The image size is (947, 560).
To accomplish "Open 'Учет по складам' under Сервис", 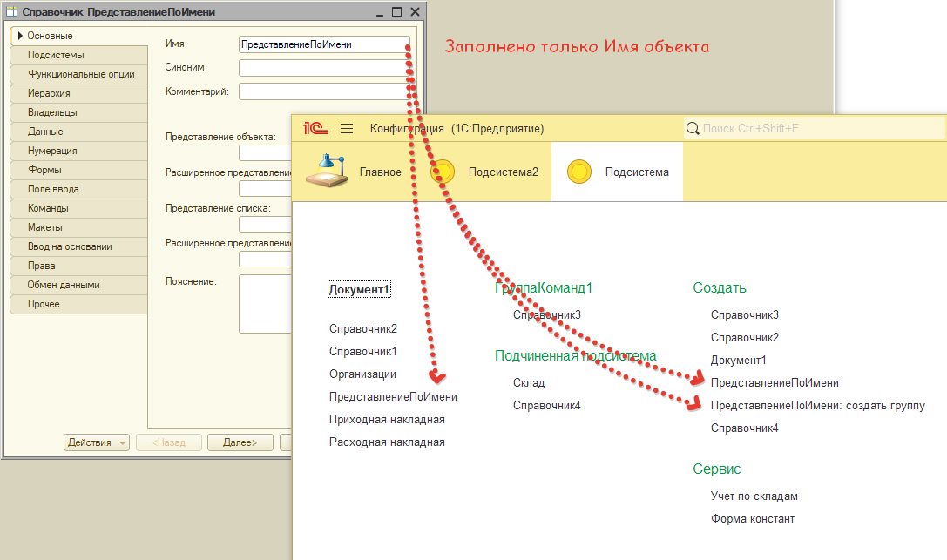I will pos(754,496).
